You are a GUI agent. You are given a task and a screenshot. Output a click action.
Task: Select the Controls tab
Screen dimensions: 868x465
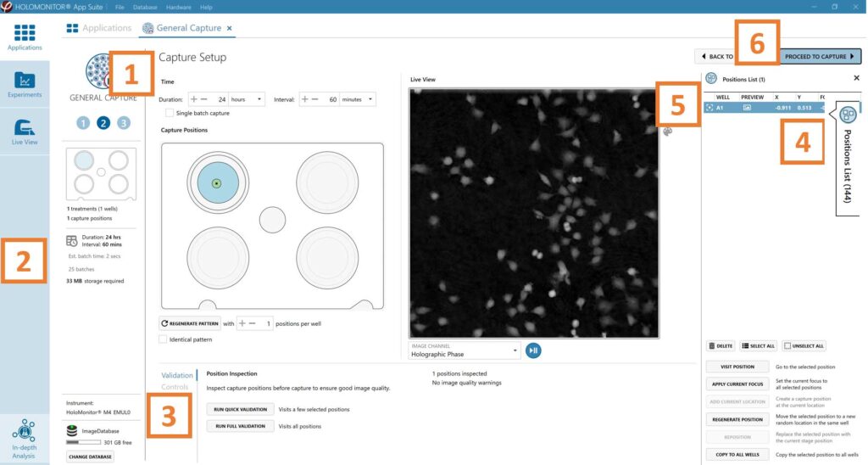(175, 387)
